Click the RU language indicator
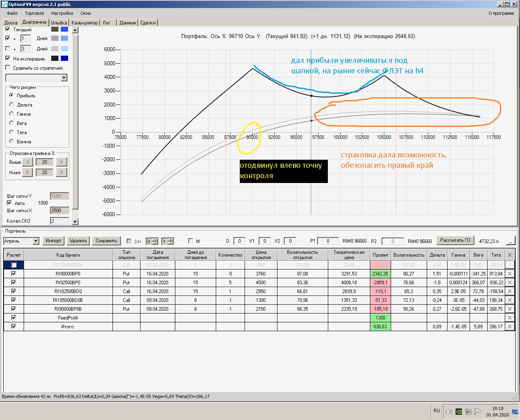The height and width of the screenshot is (420, 520). [x=437, y=411]
